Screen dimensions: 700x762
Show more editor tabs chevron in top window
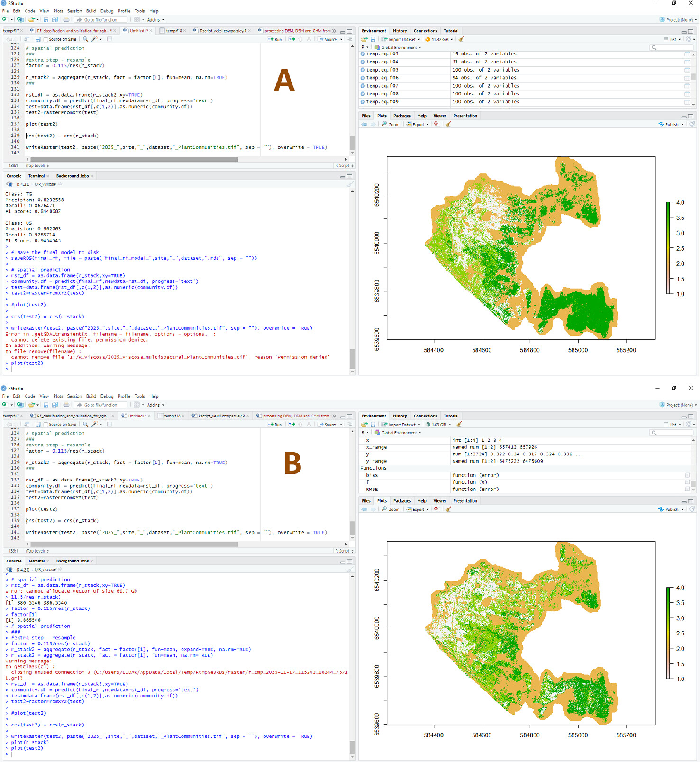coord(334,31)
